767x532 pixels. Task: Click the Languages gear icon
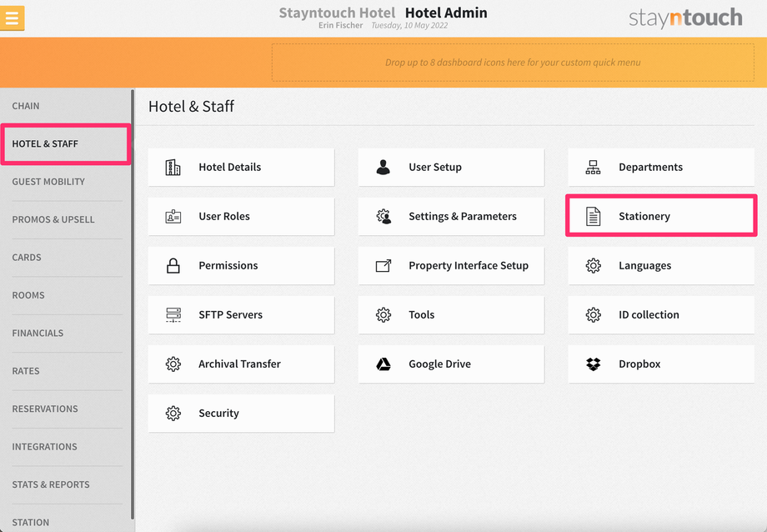coord(593,266)
